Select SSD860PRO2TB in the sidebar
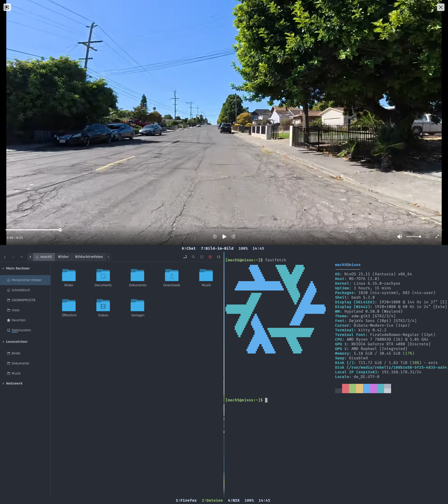448x504 pixels. (23, 300)
